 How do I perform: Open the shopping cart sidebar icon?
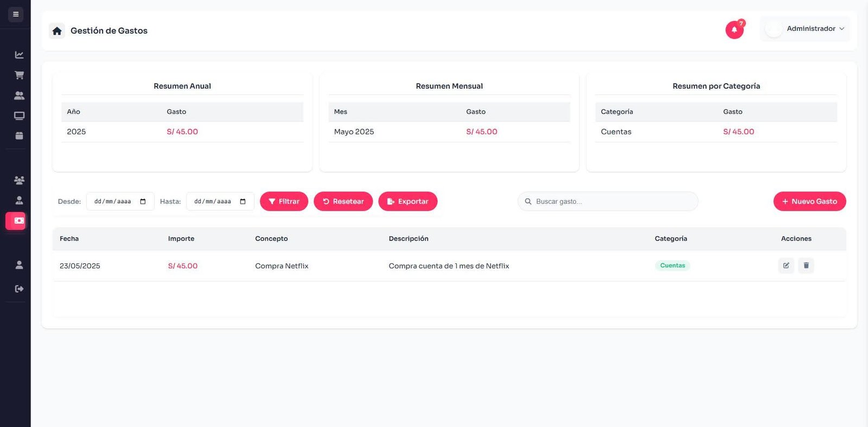19,75
